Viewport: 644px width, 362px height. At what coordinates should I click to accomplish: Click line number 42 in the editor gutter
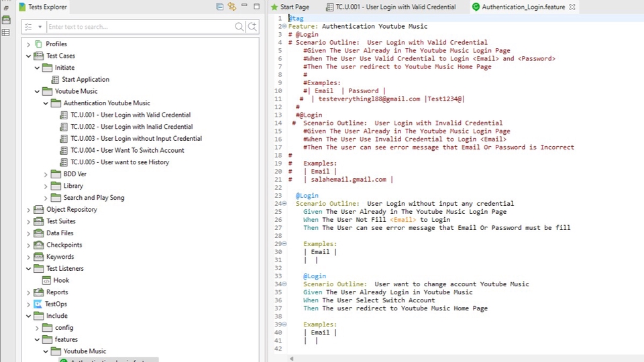point(278,349)
